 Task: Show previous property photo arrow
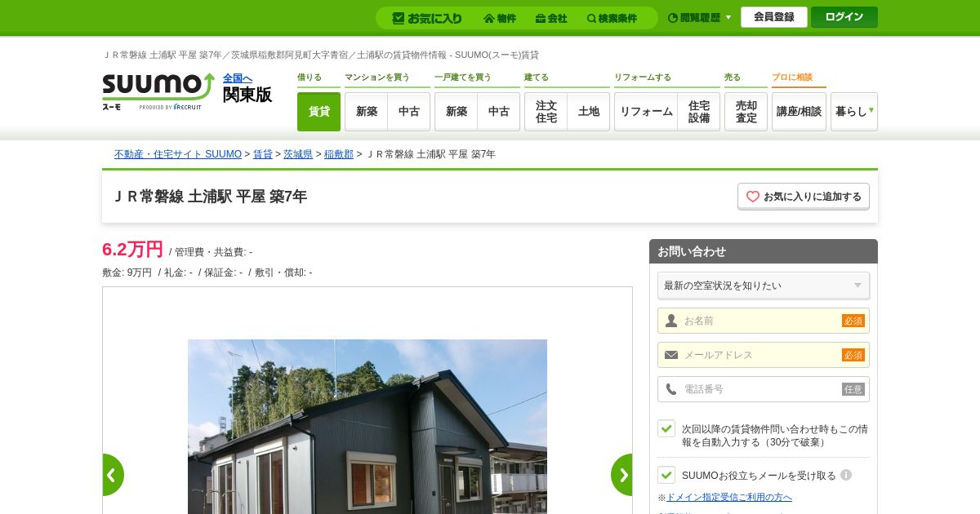tap(113, 475)
